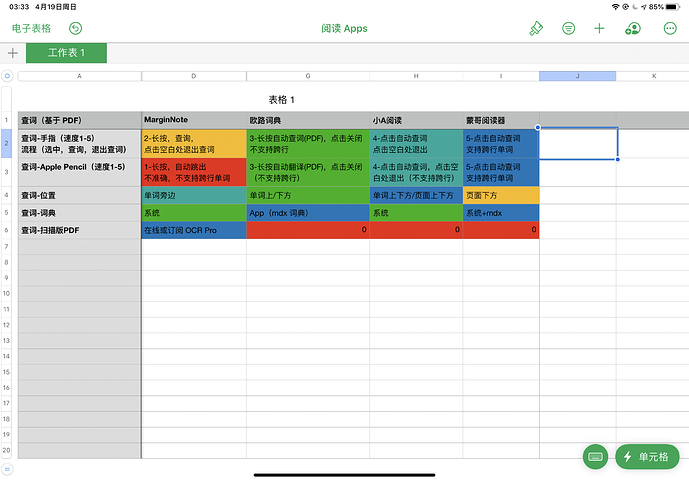Select the 单词上/下方 cell

[308, 195]
